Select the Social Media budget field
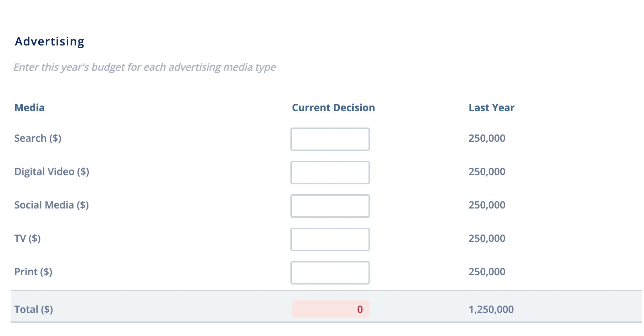The width and height of the screenshot is (644, 336). pos(330,206)
